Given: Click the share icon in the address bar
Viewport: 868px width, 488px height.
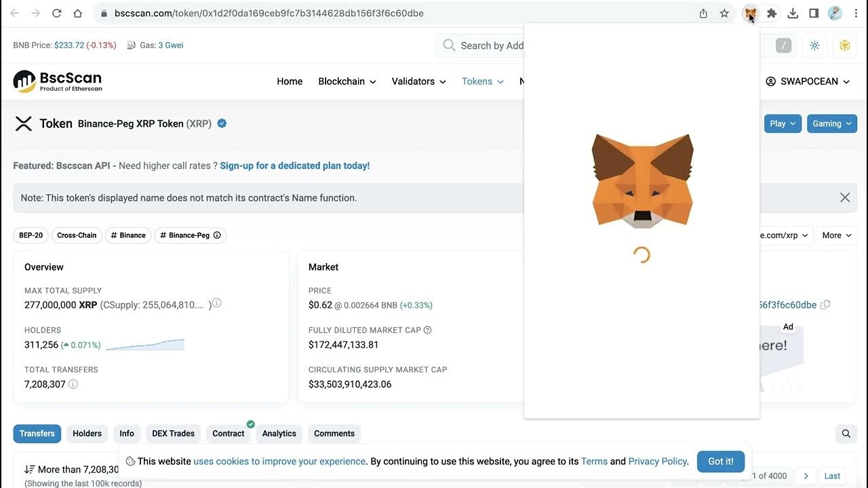Looking at the screenshot, I should click(703, 13).
